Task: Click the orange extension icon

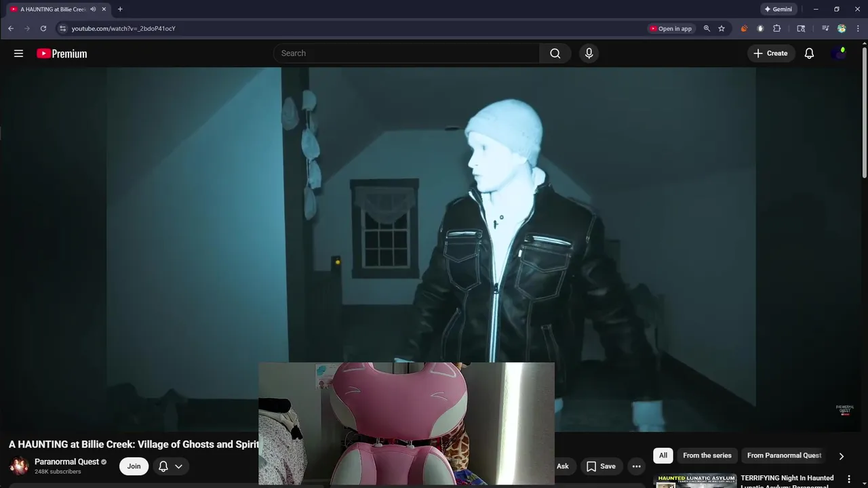Action: (x=744, y=28)
